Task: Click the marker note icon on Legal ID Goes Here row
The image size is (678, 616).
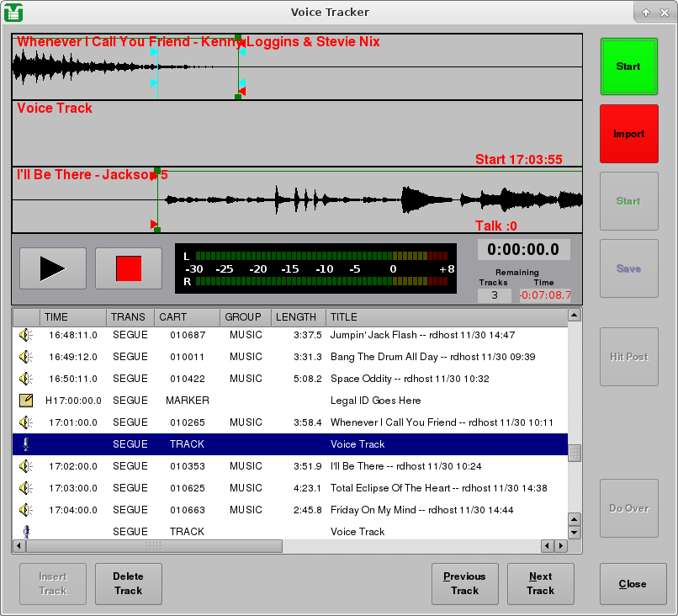Action: coord(24,400)
